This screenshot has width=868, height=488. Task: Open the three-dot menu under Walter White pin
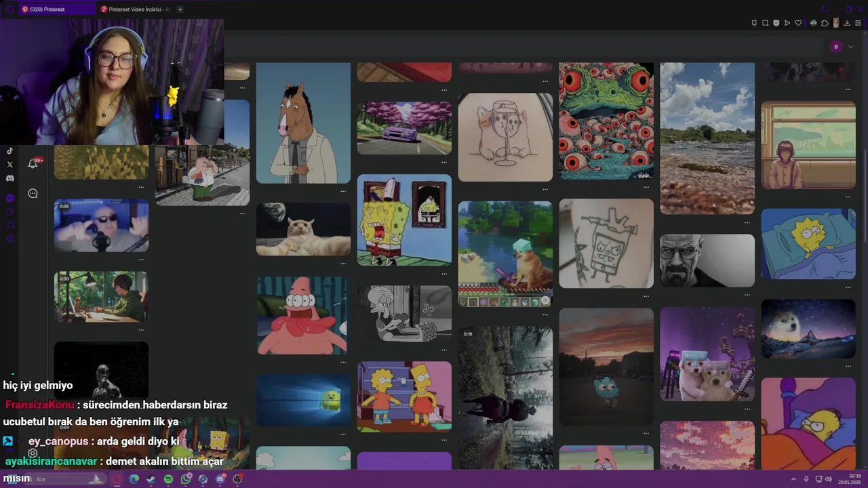pyautogui.click(x=747, y=295)
